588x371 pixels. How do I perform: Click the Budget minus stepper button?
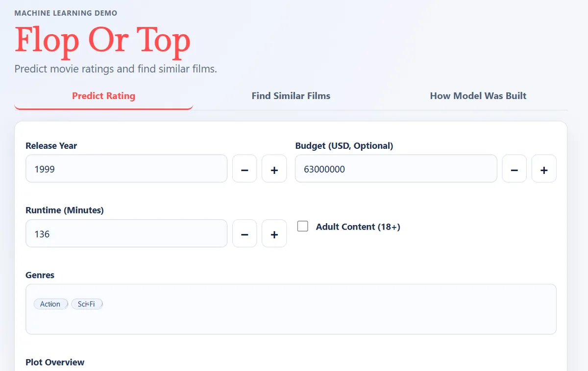514,169
